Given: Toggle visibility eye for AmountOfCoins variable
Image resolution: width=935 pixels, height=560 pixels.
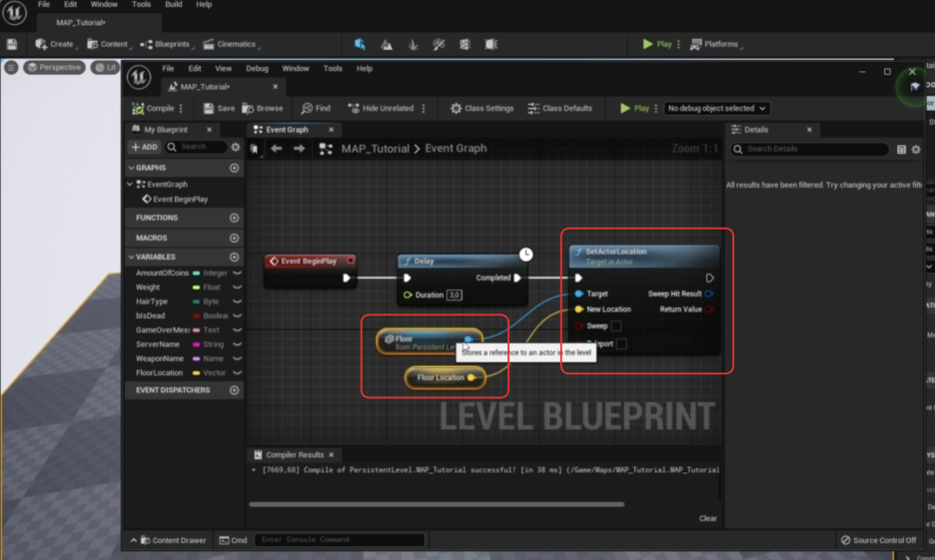Looking at the screenshot, I should pyautogui.click(x=237, y=273).
